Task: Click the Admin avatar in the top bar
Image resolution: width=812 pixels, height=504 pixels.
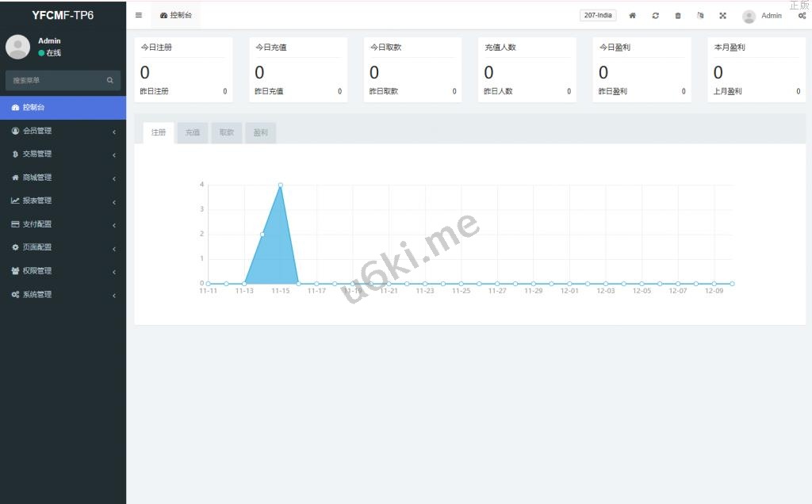Action: (x=749, y=17)
